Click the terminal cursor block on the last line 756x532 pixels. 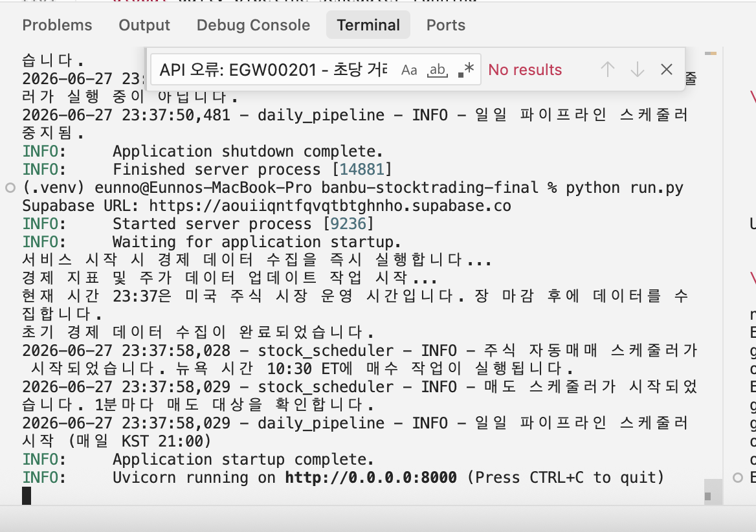point(27,496)
